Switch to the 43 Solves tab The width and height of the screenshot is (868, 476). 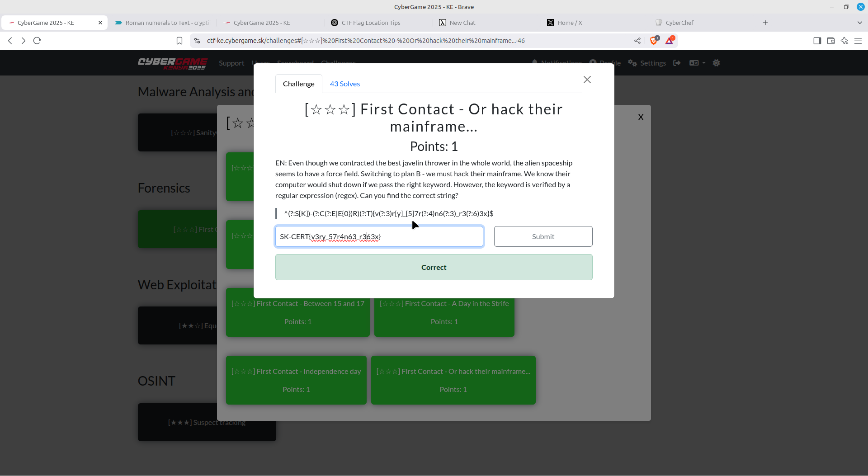(x=344, y=84)
